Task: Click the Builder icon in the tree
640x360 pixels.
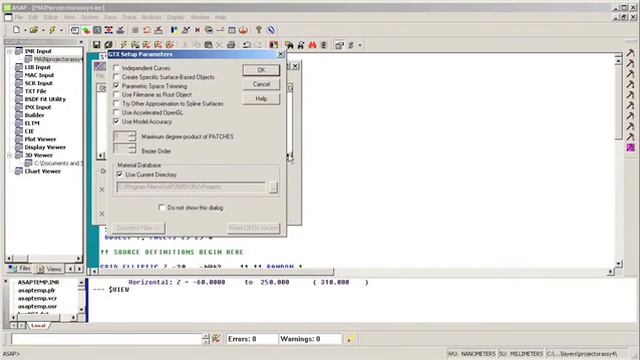Action: [x=19, y=115]
